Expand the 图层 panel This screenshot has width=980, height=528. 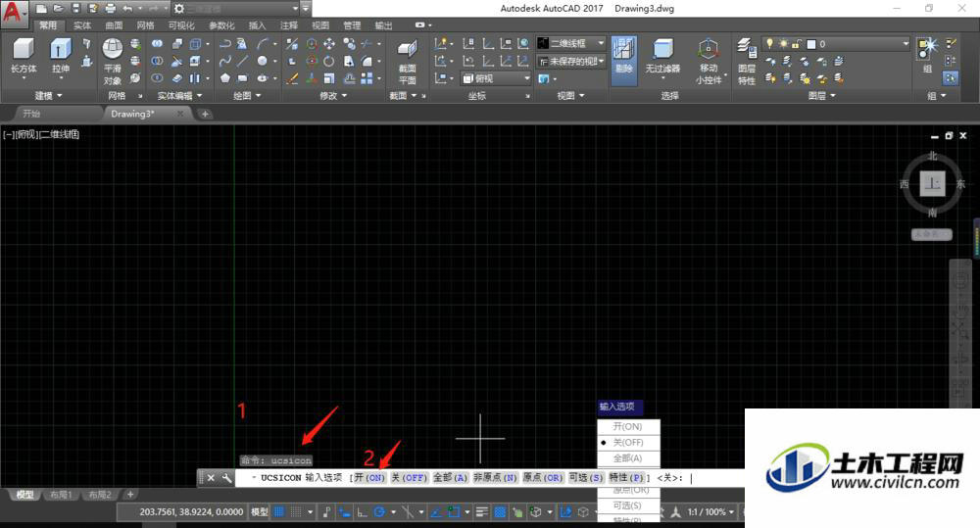822,96
